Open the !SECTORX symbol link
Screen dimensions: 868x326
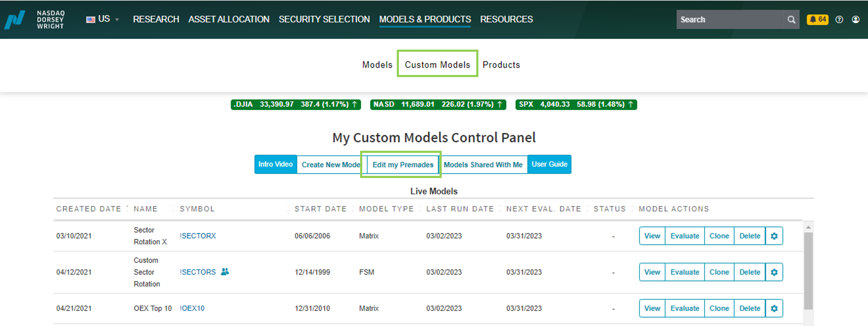pyautogui.click(x=198, y=236)
